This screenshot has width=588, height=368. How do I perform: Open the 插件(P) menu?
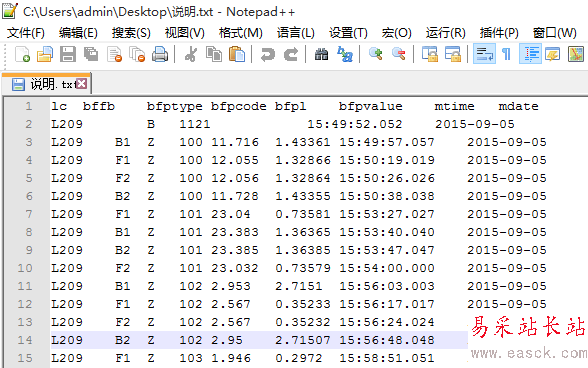[499, 33]
